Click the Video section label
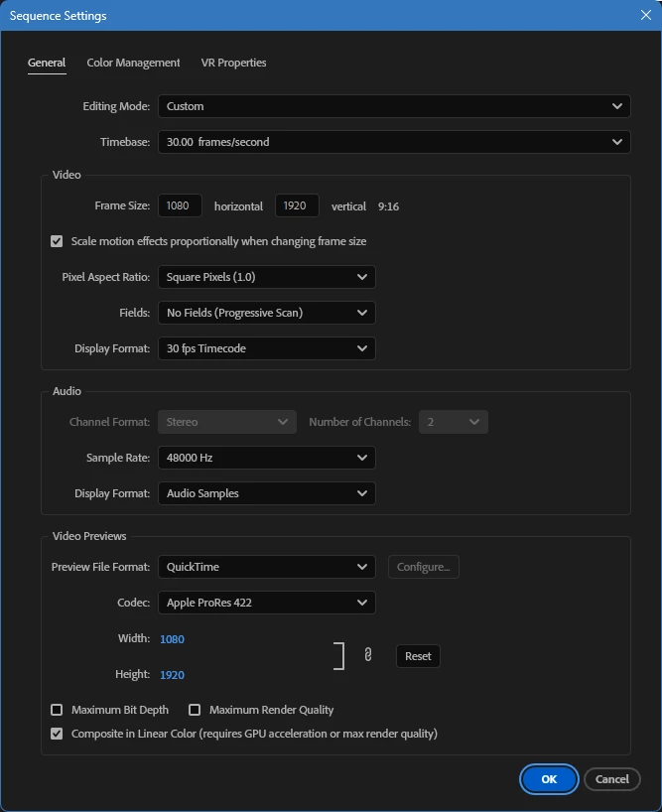This screenshot has height=812, width=662. click(66, 175)
